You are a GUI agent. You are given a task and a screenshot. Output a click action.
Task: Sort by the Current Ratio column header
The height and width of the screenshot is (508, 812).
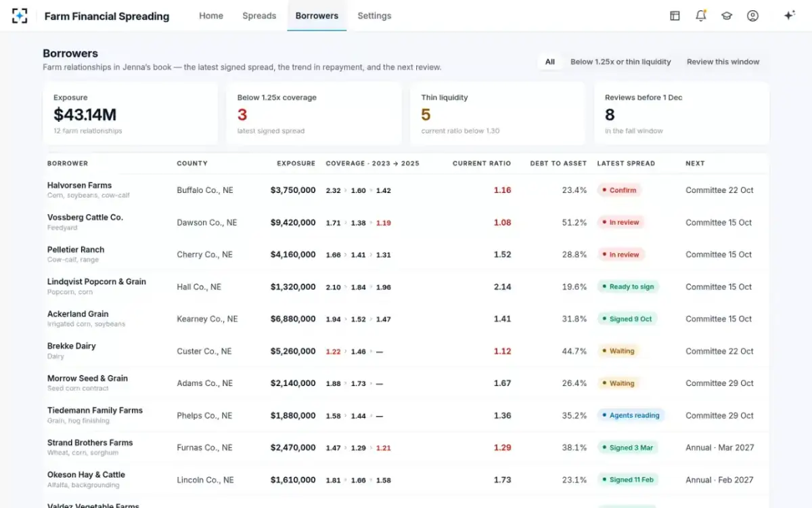482,163
